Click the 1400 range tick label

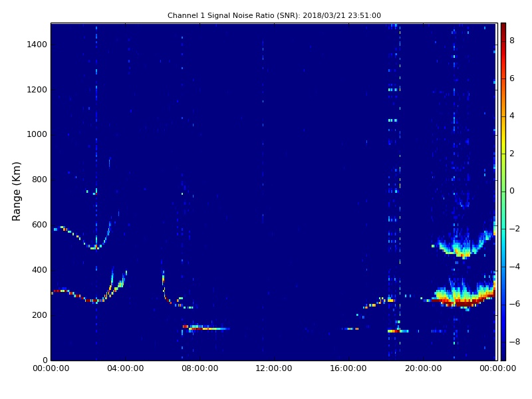tap(37, 45)
